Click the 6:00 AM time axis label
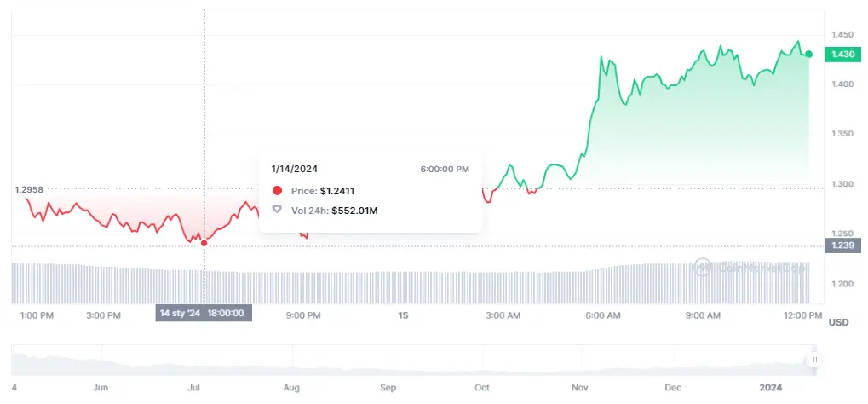The image size is (868, 404). 602,315
